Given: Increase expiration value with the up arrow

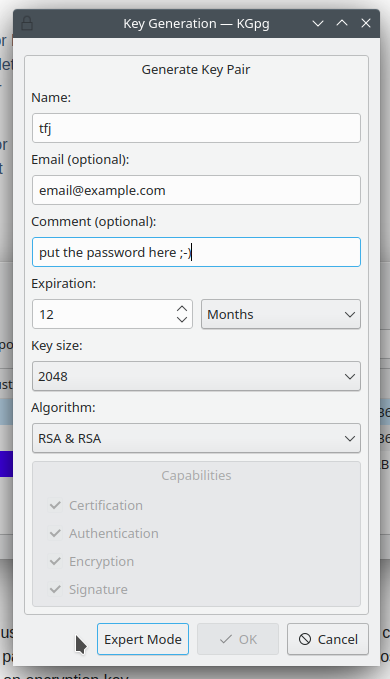Looking at the screenshot, I should [182, 308].
